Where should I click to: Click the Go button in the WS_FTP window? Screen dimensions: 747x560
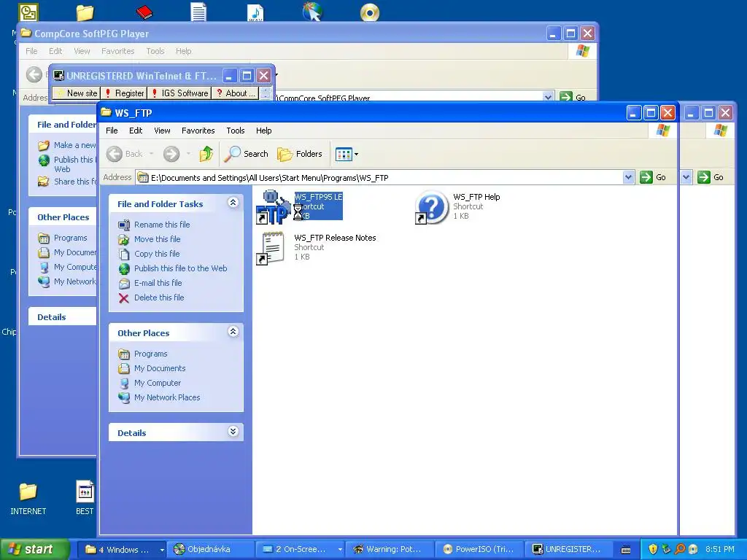(x=654, y=178)
